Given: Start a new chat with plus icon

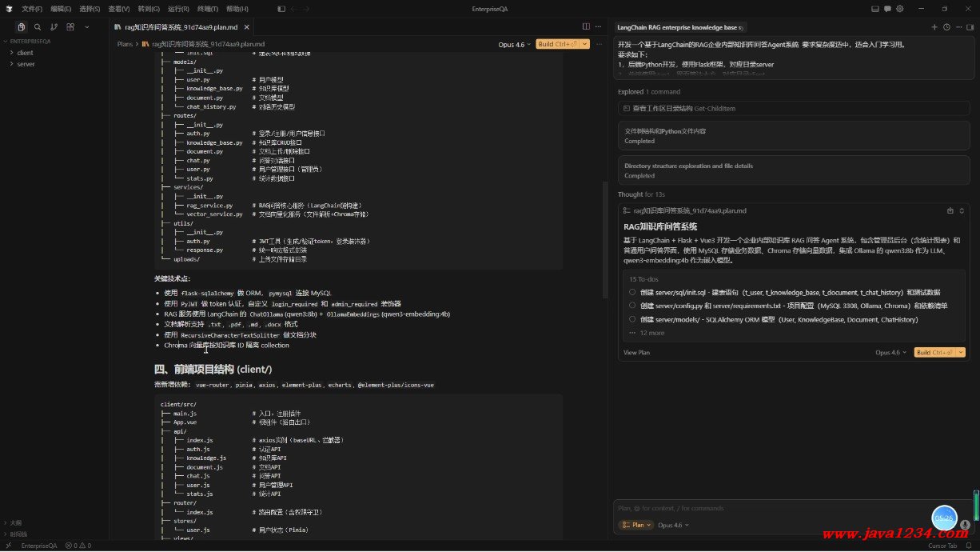Looking at the screenshot, I should [934, 27].
